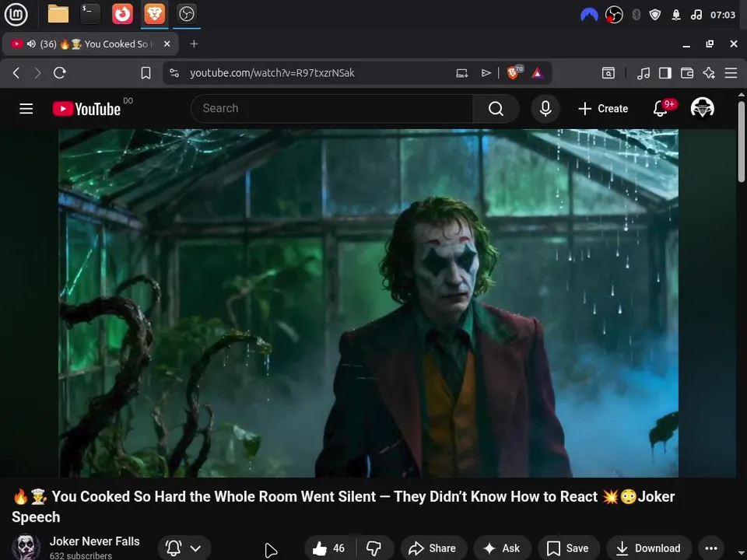Save video to a playlist

[568, 548]
